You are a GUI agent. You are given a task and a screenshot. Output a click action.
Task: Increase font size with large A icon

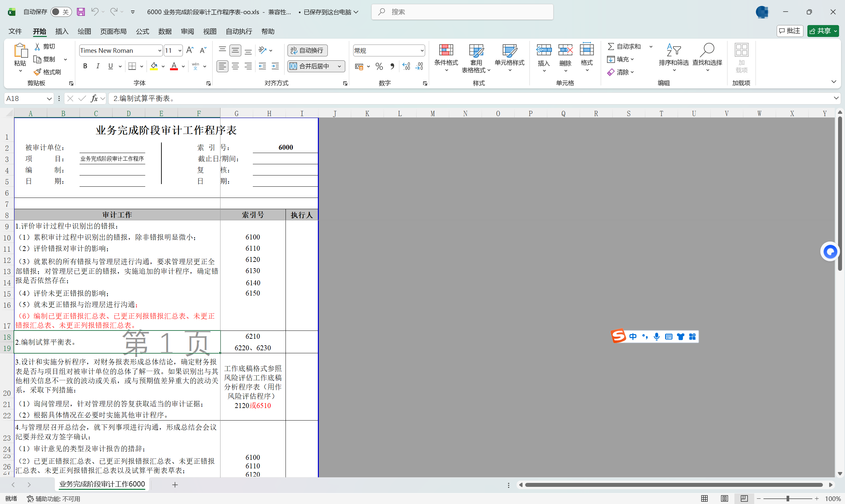pyautogui.click(x=190, y=50)
